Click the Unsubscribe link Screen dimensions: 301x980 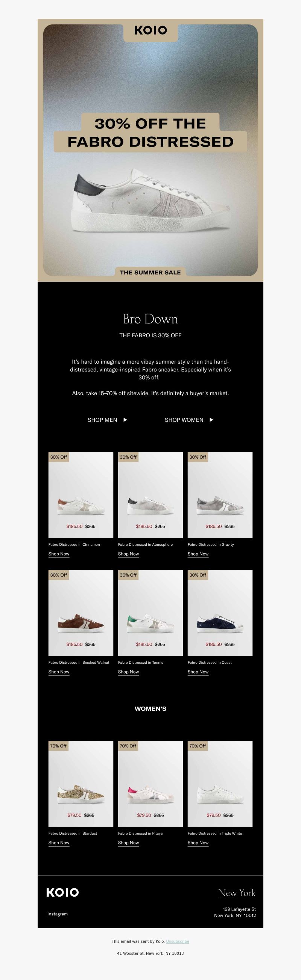click(178, 941)
